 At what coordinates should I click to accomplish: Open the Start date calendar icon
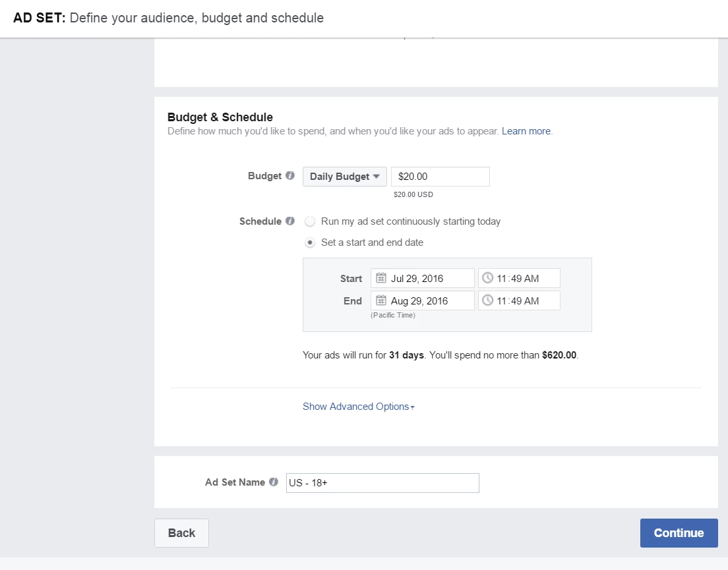[381, 277]
